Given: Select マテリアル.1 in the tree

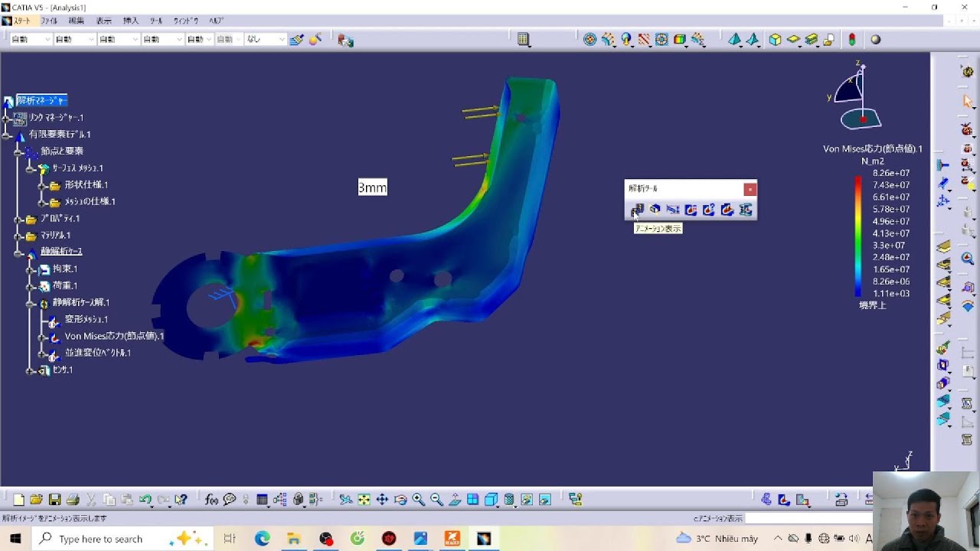Looking at the screenshot, I should (55, 236).
